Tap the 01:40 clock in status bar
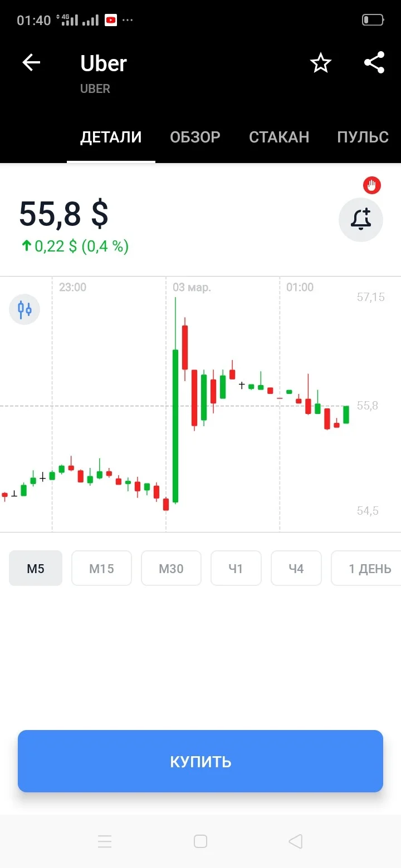Image resolution: width=401 pixels, height=868 pixels. tap(34, 21)
